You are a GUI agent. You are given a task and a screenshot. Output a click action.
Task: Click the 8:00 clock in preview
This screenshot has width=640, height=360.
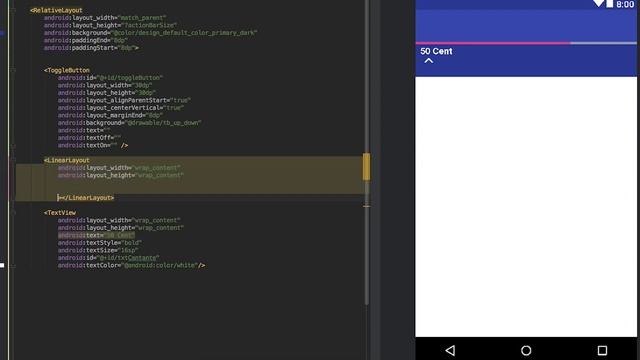[x=625, y=4]
